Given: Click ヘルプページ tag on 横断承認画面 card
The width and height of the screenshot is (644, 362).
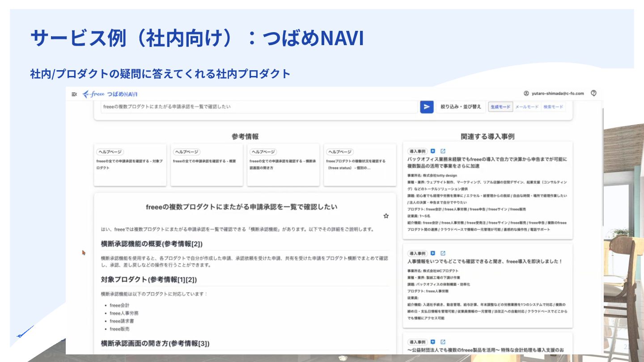Looking at the screenshot, I should [263, 152].
